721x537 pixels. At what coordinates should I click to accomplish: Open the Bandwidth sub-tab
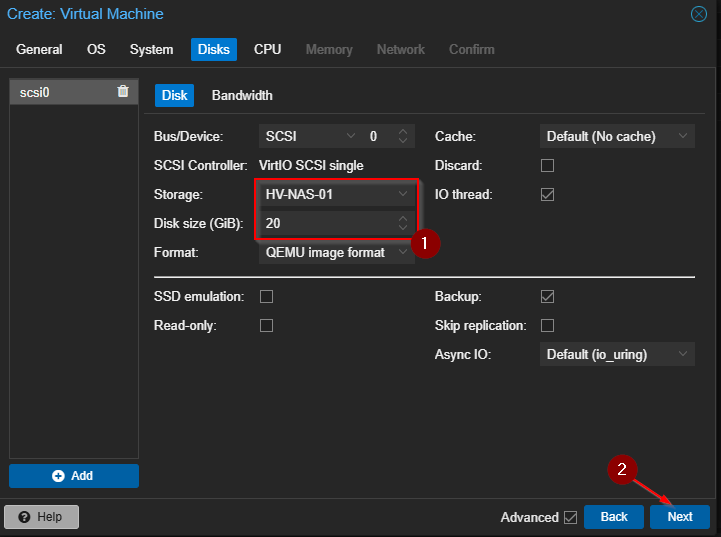(x=242, y=95)
